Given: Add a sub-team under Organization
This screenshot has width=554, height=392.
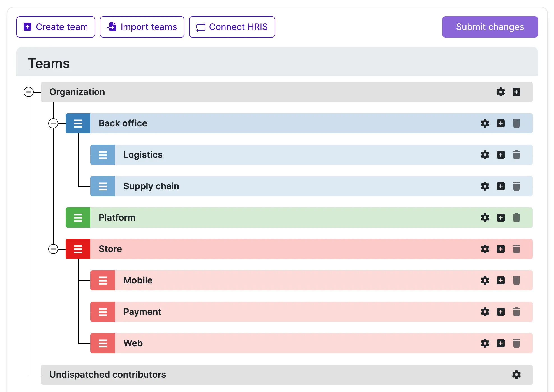Looking at the screenshot, I should click(516, 92).
